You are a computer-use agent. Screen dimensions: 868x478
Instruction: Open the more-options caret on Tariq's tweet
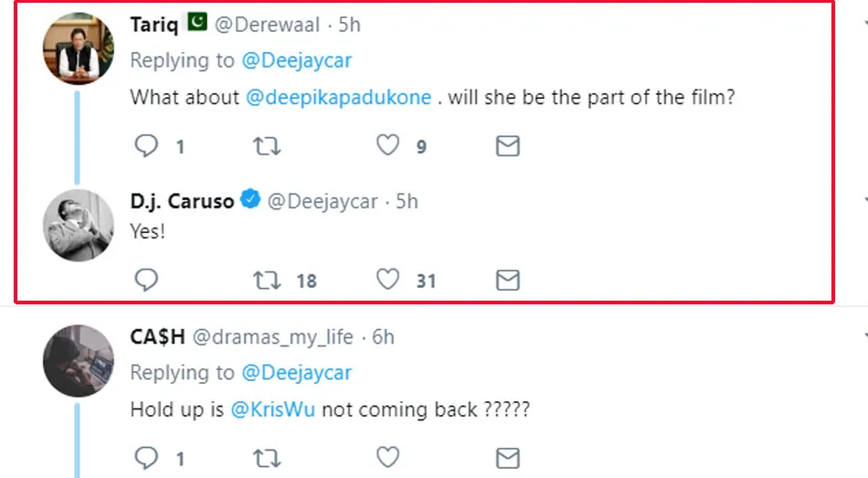864,25
